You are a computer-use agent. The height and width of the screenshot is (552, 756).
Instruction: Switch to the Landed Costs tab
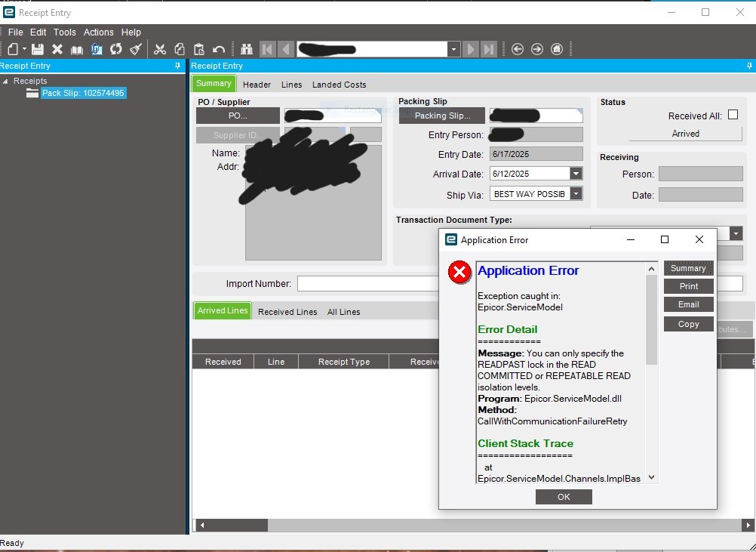pos(339,85)
